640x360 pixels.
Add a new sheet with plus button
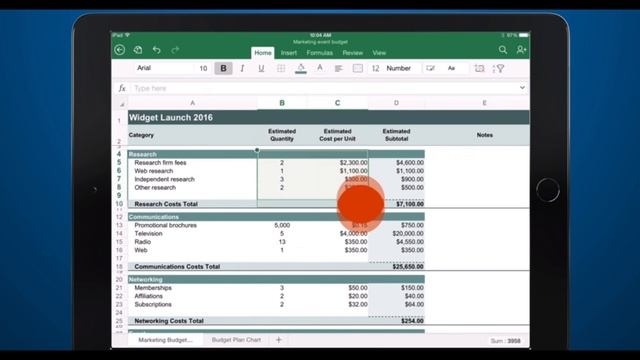pyautogui.click(x=279, y=340)
